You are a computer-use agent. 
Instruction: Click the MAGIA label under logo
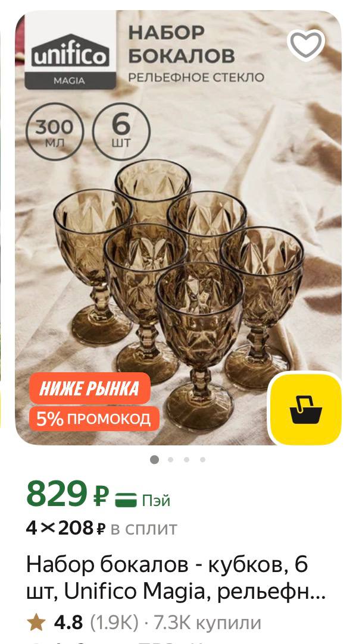pos(70,80)
